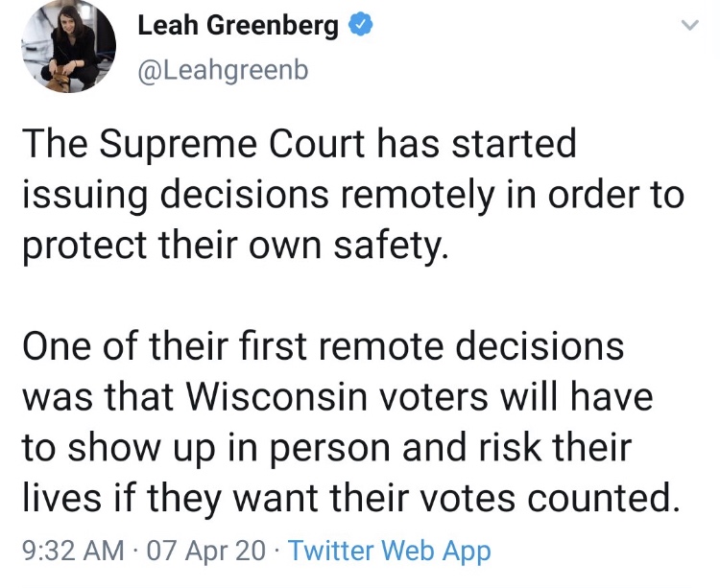Image resolution: width=720 pixels, height=588 pixels.
Task: Click the line "protect their own safety."
Action: coord(235,244)
